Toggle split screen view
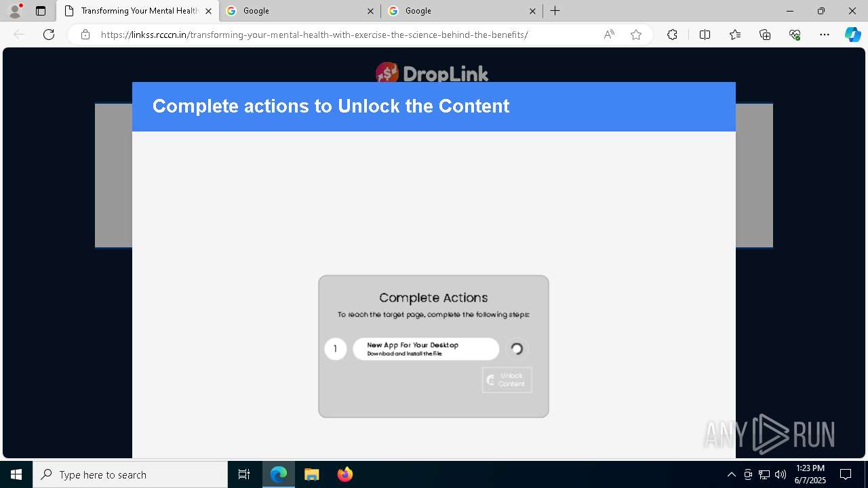This screenshot has height=488, width=868. click(705, 35)
